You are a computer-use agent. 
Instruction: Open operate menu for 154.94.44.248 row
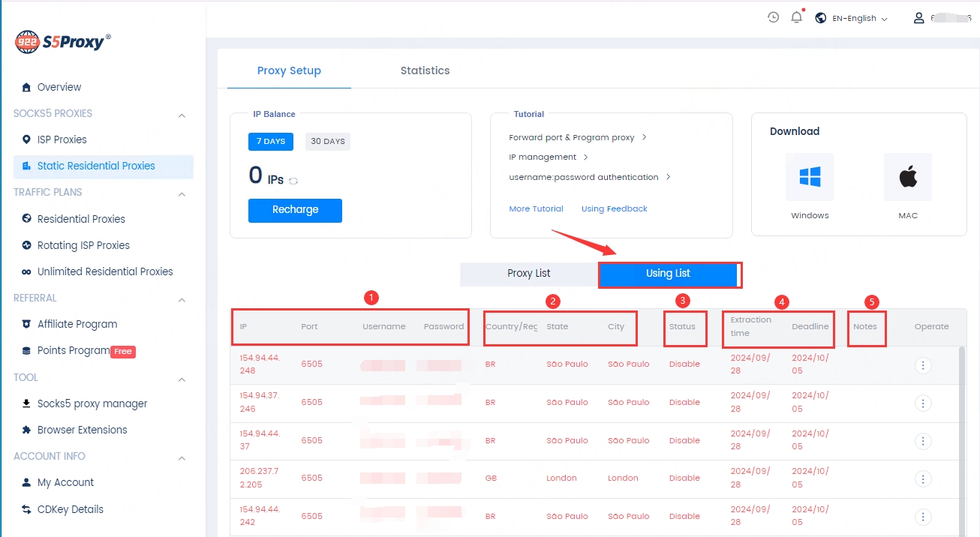923,365
